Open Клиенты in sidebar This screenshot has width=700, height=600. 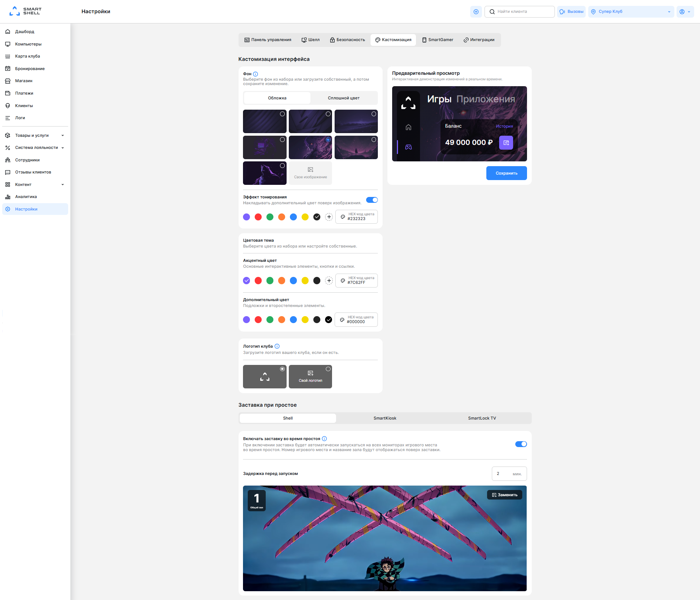click(35, 106)
